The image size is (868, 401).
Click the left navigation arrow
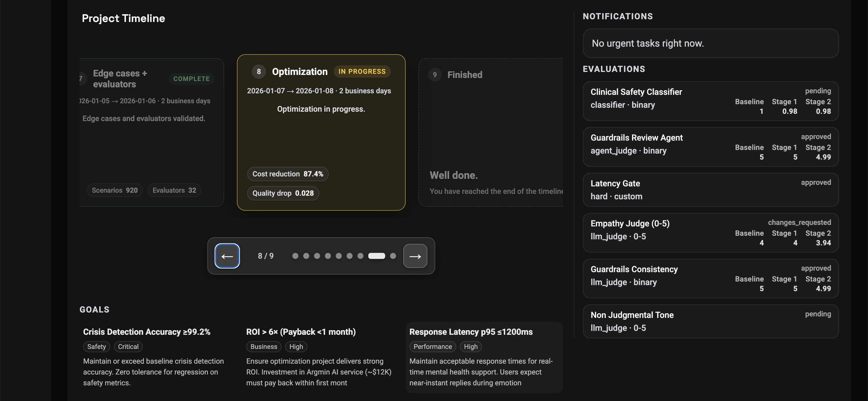[227, 256]
